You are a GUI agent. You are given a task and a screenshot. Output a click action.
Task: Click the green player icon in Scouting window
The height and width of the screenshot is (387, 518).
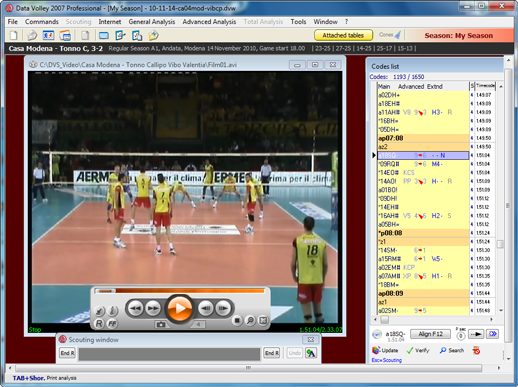click(x=311, y=353)
